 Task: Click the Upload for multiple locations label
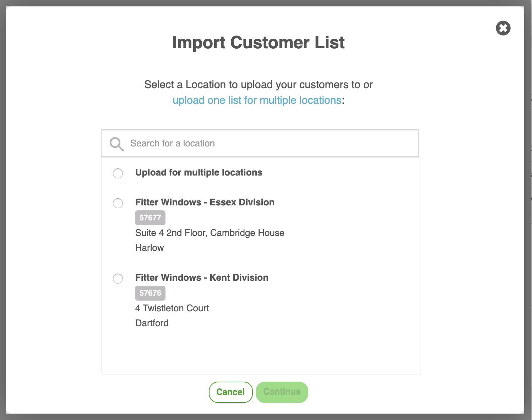199,172
